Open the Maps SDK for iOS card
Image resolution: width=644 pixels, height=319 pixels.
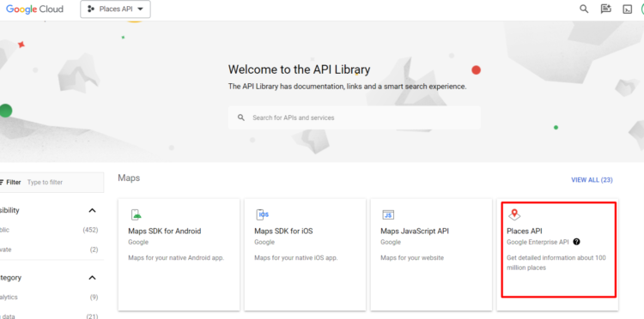click(x=305, y=254)
